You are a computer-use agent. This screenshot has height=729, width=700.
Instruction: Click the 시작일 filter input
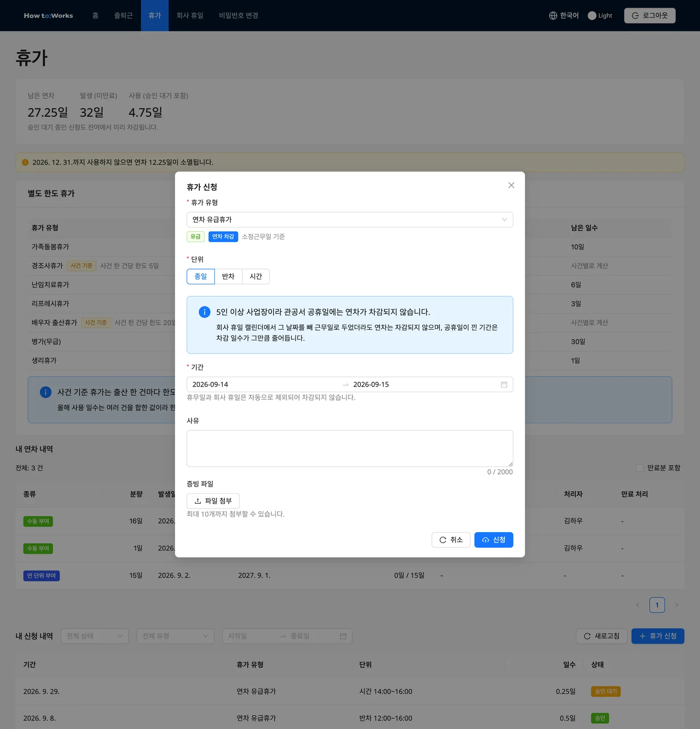(251, 636)
